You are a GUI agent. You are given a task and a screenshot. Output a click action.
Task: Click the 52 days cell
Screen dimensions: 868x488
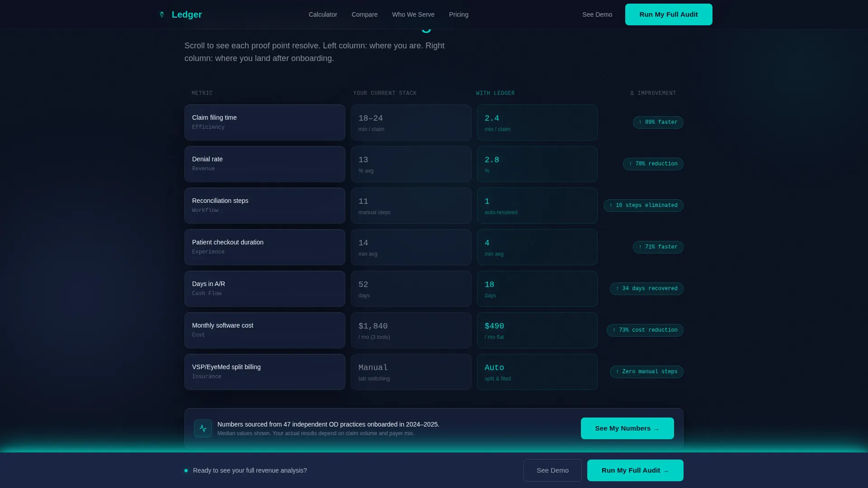(411, 289)
